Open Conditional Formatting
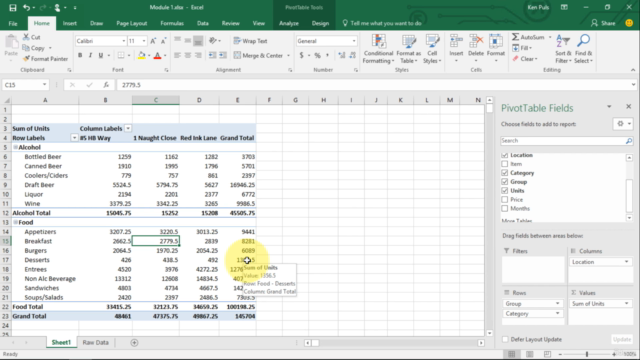 (378, 49)
